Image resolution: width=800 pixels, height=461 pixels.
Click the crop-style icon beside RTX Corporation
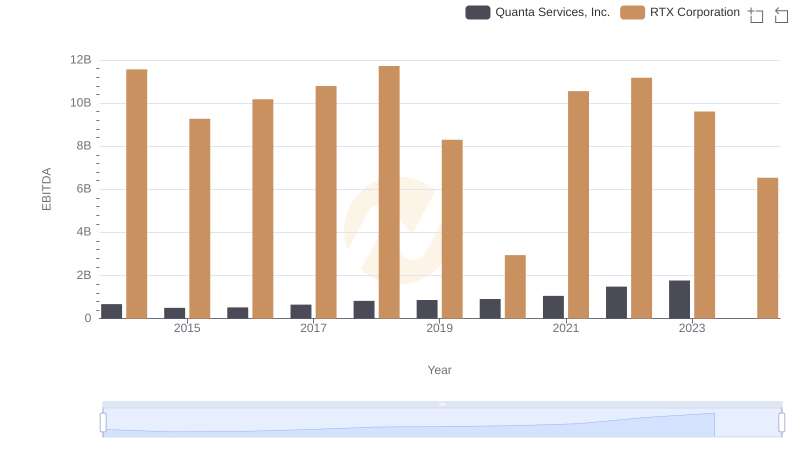[756, 14]
